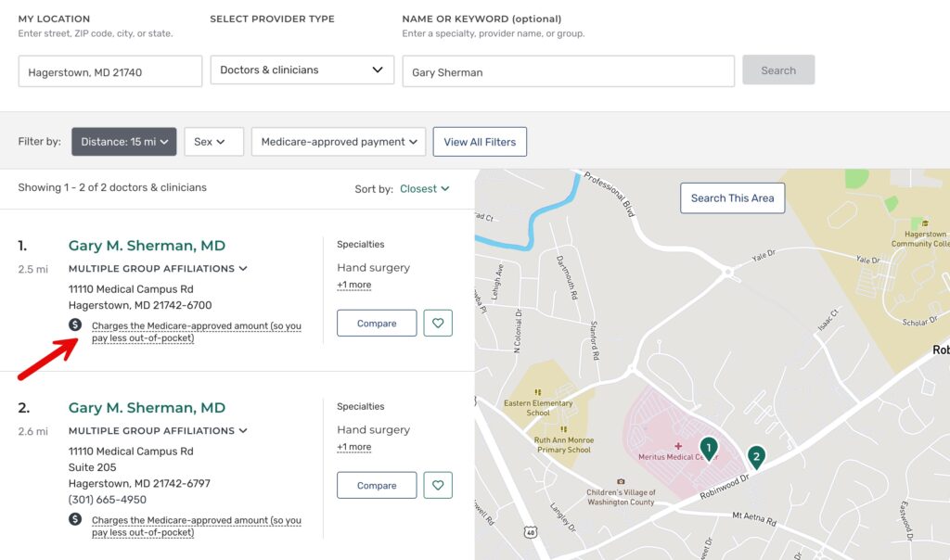Click map pin marker number 1
Screen dimensions: 950x560
(x=709, y=449)
